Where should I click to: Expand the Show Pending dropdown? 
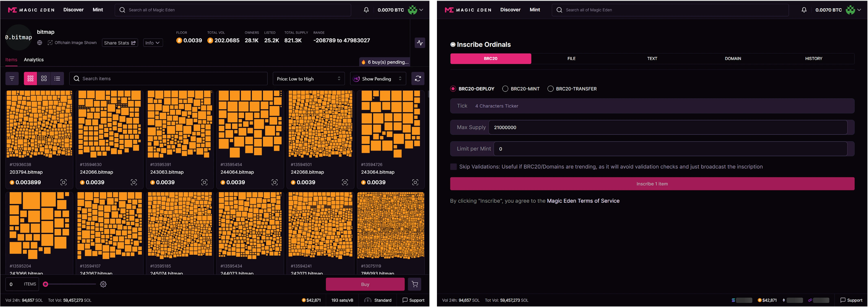[x=378, y=78]
